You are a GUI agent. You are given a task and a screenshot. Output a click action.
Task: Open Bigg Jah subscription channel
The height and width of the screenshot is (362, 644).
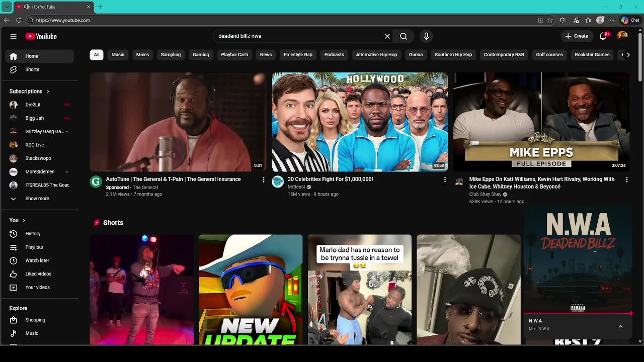(x=40, y=118)
